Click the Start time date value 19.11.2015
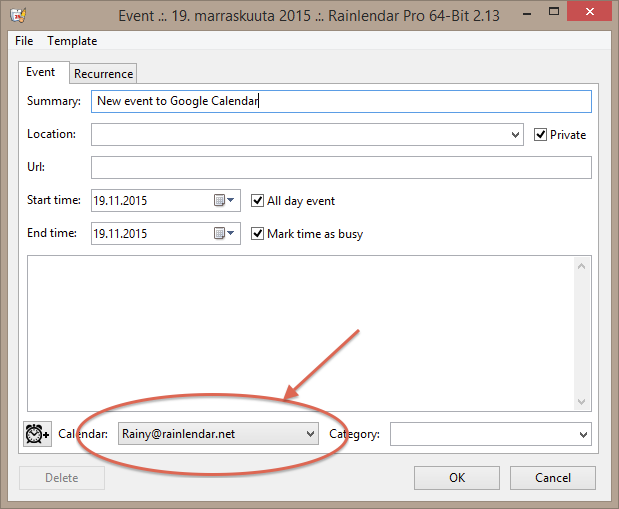This screenshot has height=509, width=619. point(120,201)
